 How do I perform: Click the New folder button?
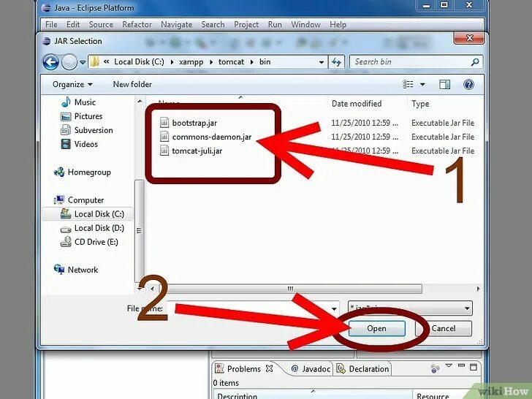(132, 84)
